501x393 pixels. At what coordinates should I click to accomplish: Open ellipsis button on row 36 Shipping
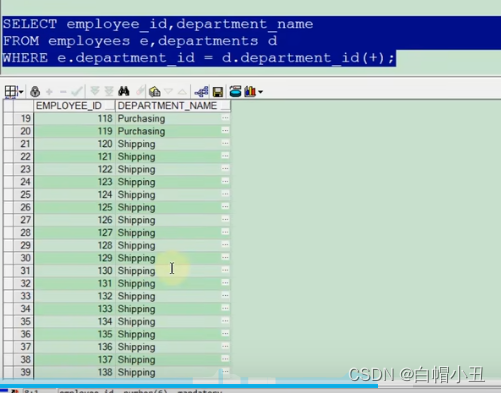tap(225, 334)
